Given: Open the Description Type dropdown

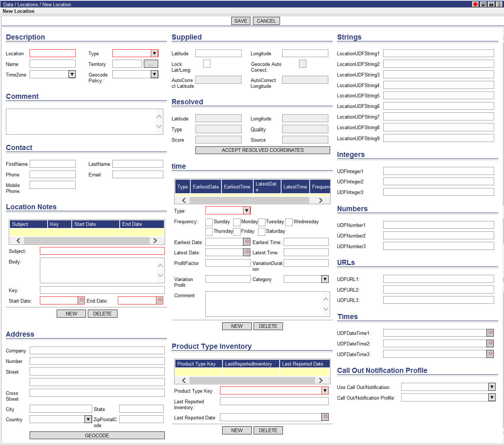Looking at the screenshot, I should coord(154,53).
